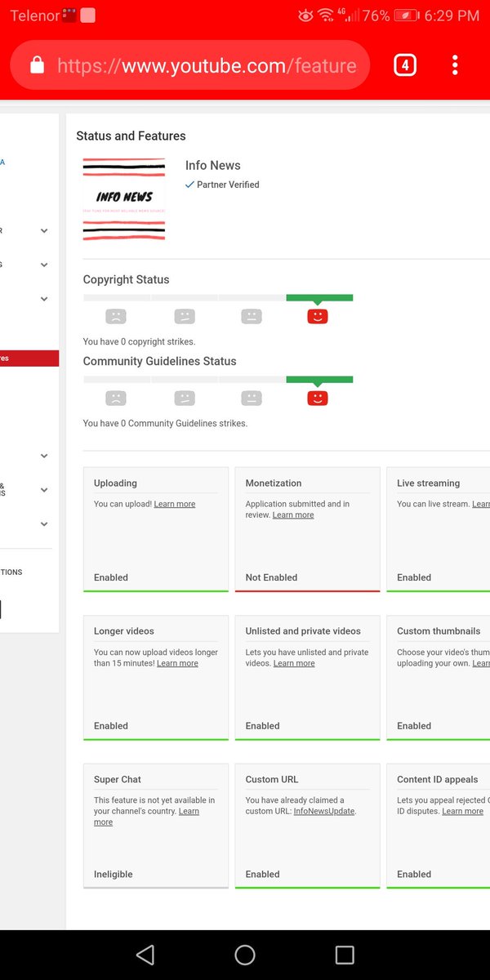Tap the URL address field
The width and height of the screenshot is (490, 980).
(189, 65)
